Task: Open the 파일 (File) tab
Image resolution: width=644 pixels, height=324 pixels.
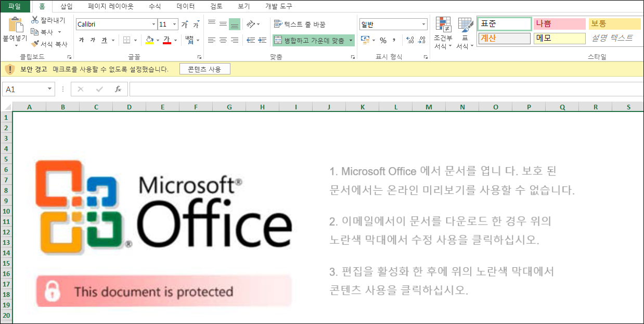Action: (x=15, y=6)
